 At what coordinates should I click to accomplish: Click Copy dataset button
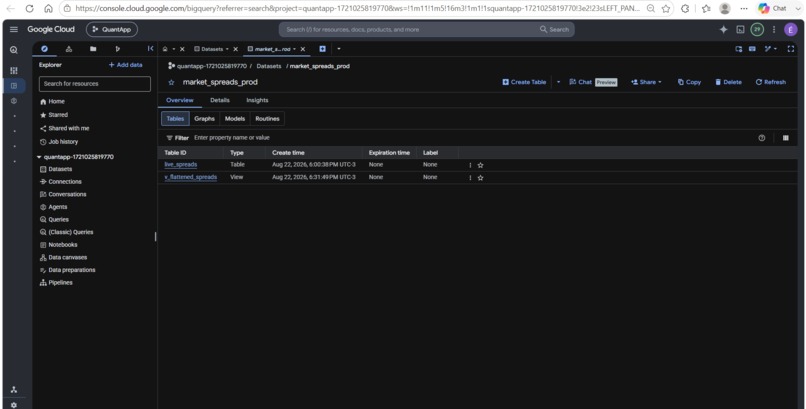click(689, 82)
